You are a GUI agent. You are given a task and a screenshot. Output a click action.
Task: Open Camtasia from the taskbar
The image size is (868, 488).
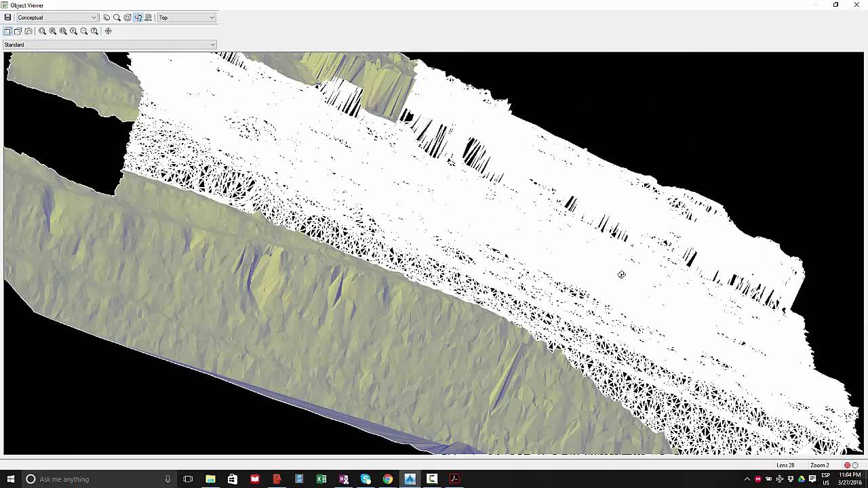(x=432, y=479)
